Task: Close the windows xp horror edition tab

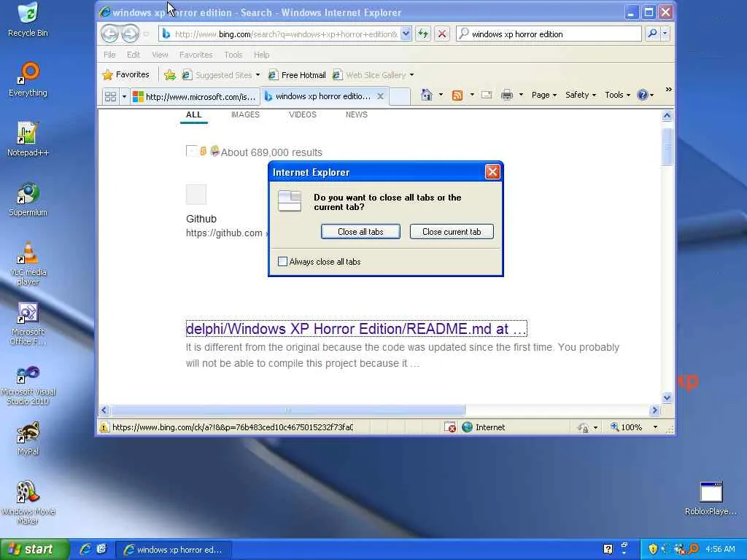Action: coord(380,97)
